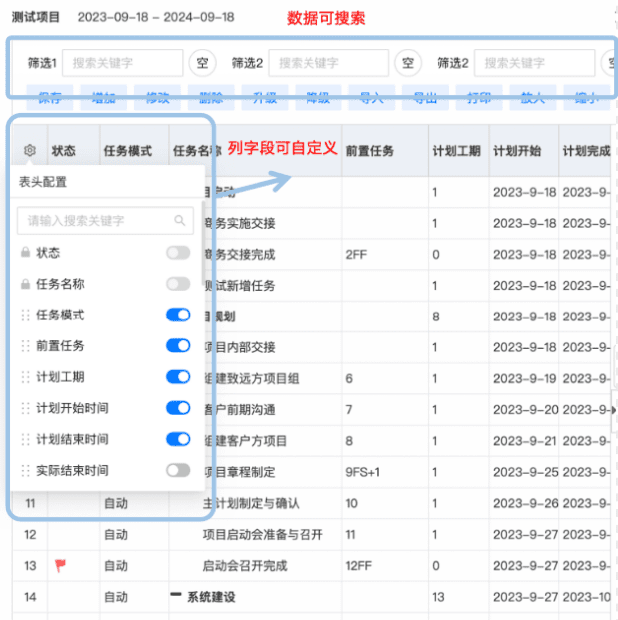Click the 测试项目 project title

click(36, 17)
